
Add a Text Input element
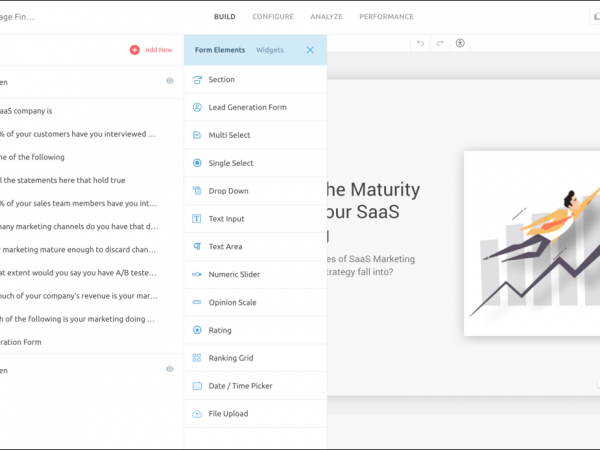pos(226,218)
